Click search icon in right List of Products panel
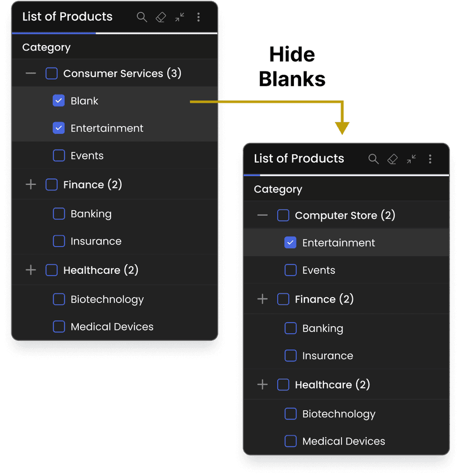The height and width of the screenshot is (476, 460). 373,159
